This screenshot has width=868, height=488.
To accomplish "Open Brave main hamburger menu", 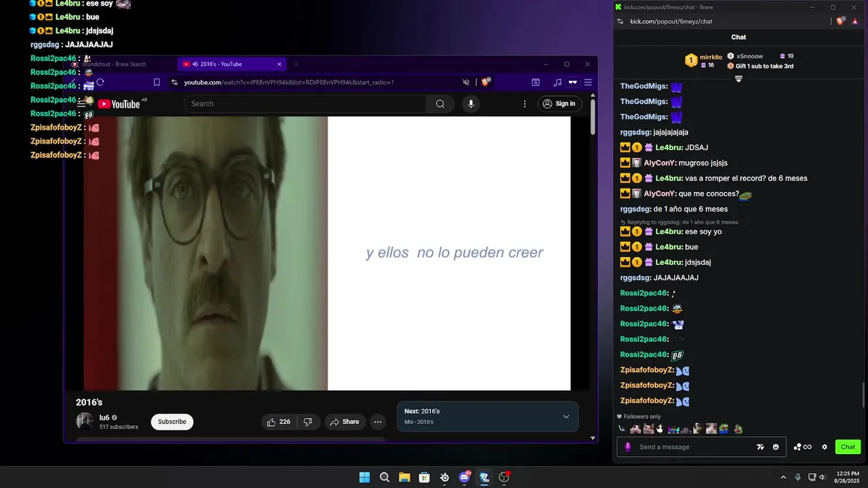I will pyautogui.click(x=588, y=82).
